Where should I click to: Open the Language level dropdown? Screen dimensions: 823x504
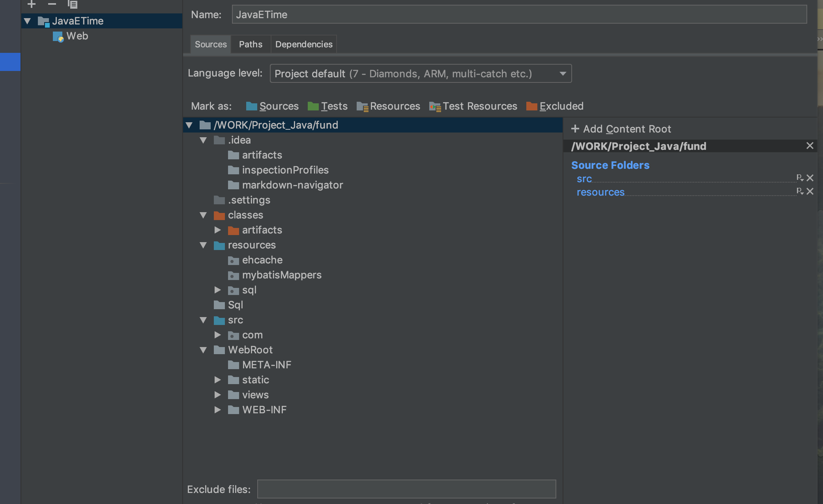[x=421, y=74]
